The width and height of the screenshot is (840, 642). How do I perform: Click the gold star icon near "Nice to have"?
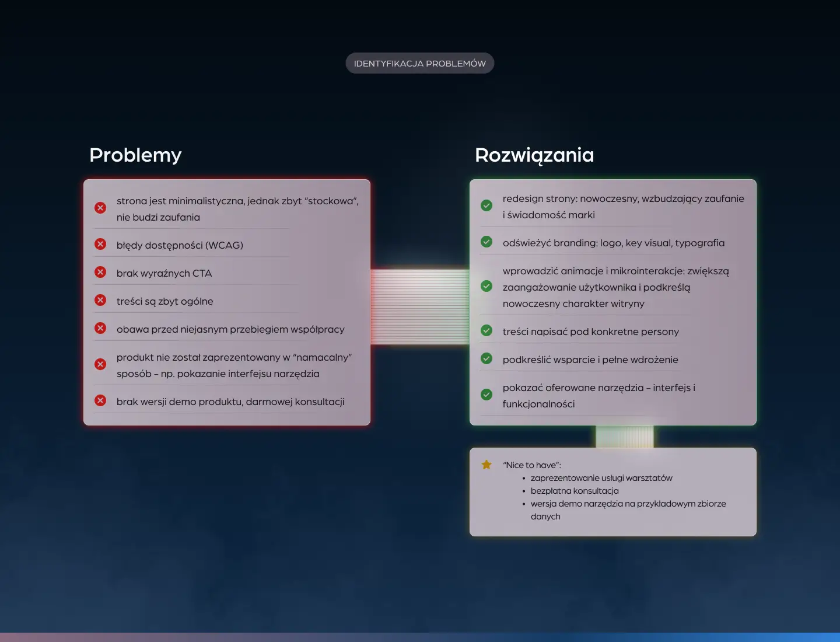(487, 465)
